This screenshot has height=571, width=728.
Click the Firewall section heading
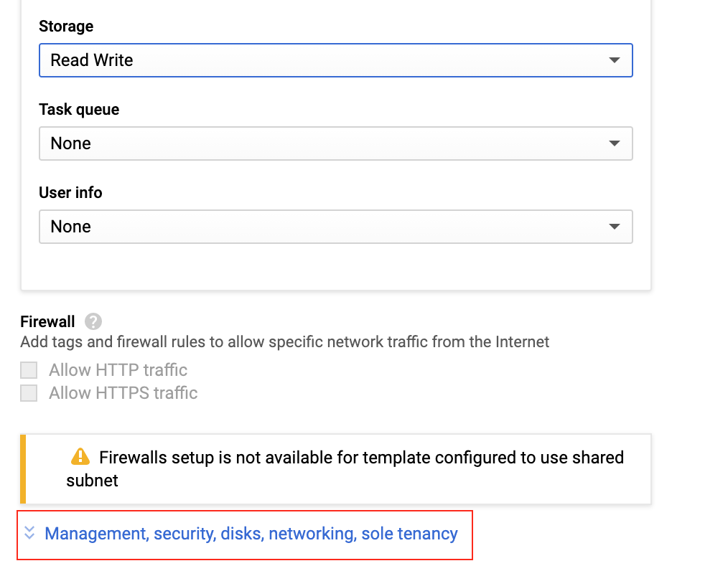pyautogui.click(x=47, y=321)
